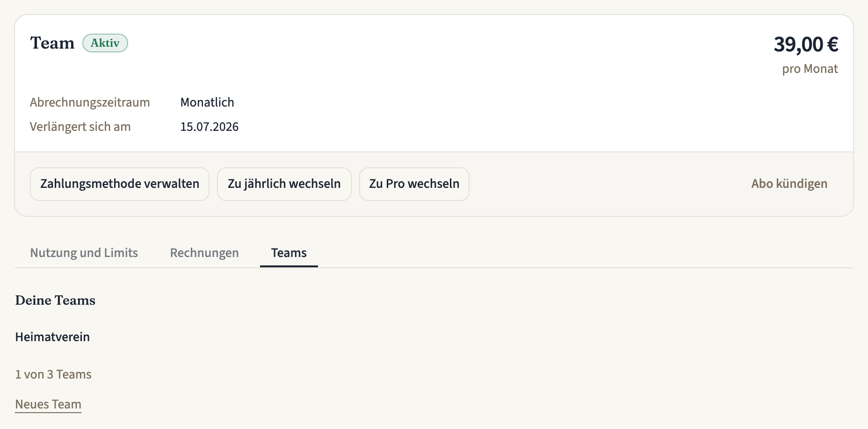
Task: Open the Nutzung und Limits tab
Action: click(x=84, y=253)
